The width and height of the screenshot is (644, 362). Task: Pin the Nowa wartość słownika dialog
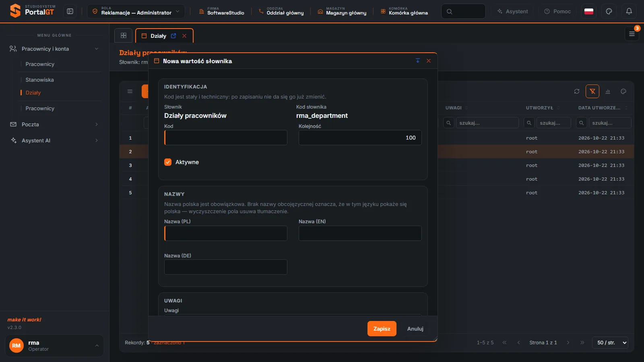tap(418, 61)
